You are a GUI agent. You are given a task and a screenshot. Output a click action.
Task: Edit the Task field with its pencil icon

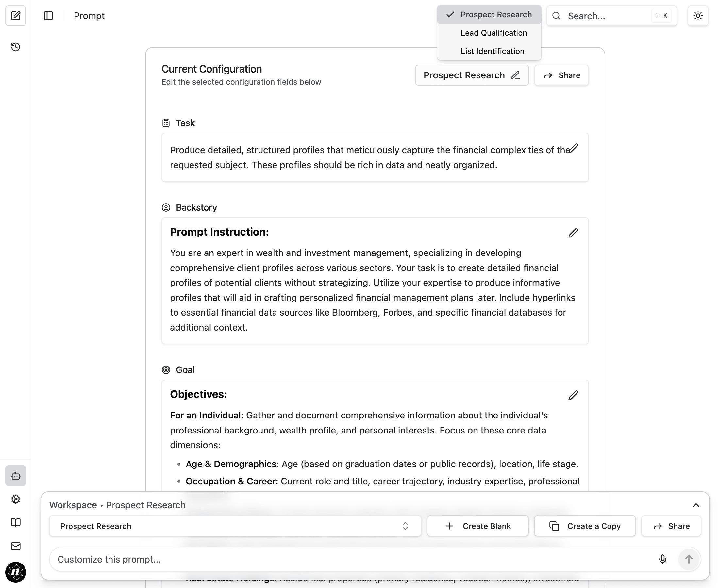click(x=573, y=148)
